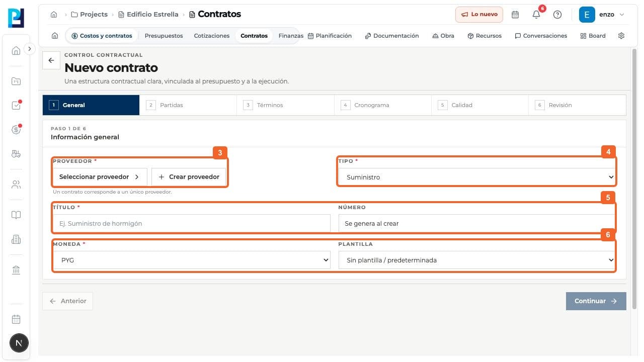The image size is (644, 362).
Task: Click the Número field
Action: tap(476, 223)
